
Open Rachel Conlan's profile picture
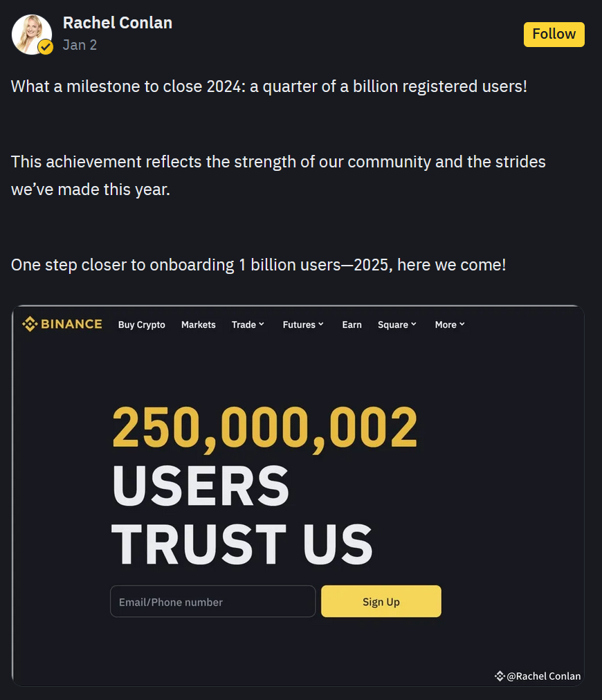pyautogui.click(x=30, y=33)
